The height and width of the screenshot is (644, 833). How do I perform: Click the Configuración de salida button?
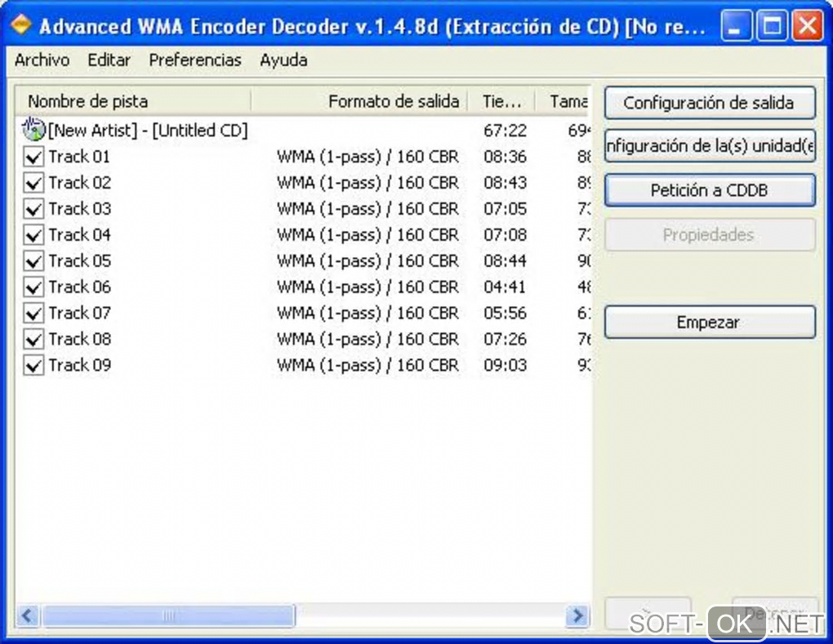(x=710, y=103)
